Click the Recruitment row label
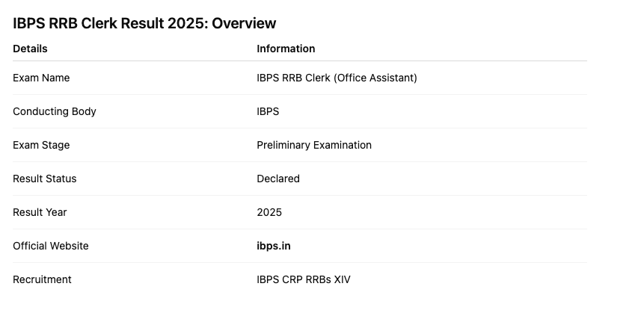The height and width of the screenshot is (313, 644). pos(42,279)
